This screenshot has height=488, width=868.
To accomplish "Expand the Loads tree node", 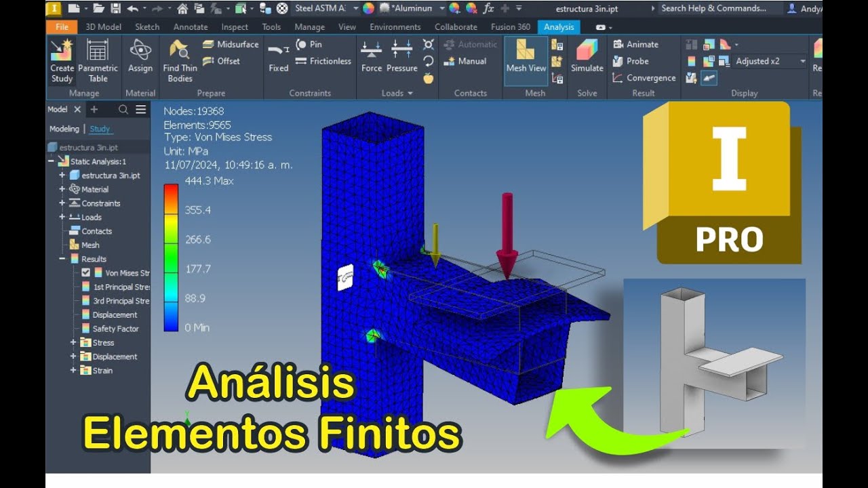I will [62, 217].
